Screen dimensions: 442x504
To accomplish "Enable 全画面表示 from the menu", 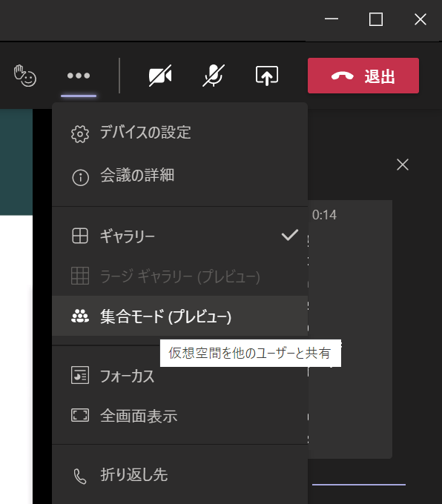I will click(179, 415).
